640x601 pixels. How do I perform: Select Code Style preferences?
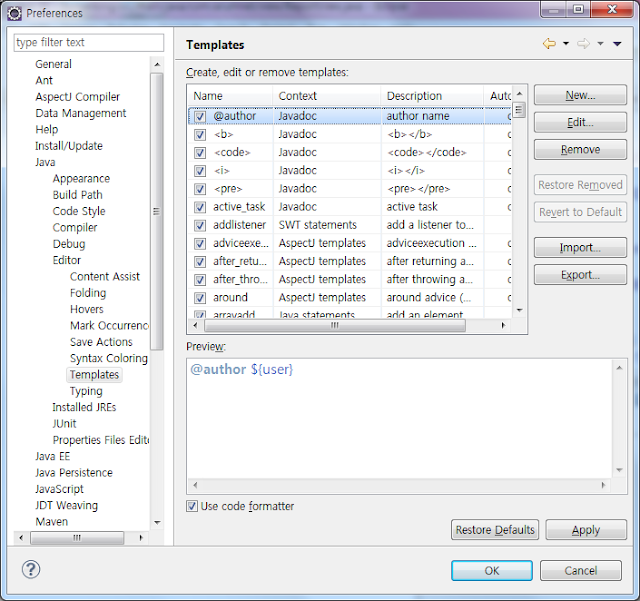[79, 211]
